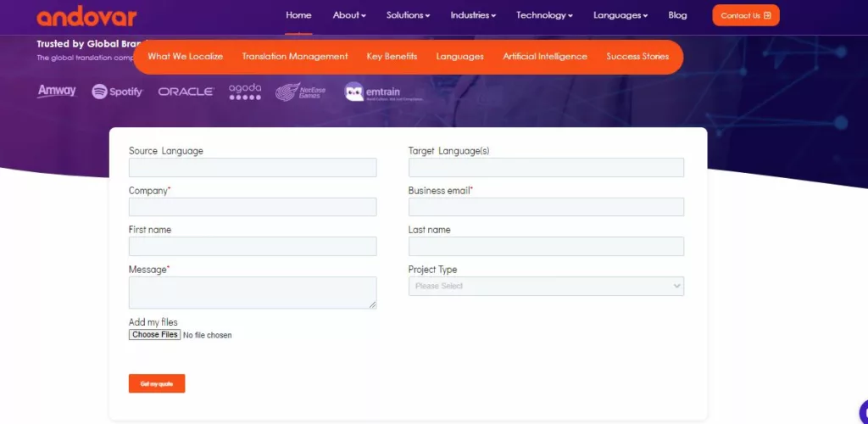Viewport: 868px width, 424px height.
Task: Open the Home menu item
Action: (x=298, y=15)
